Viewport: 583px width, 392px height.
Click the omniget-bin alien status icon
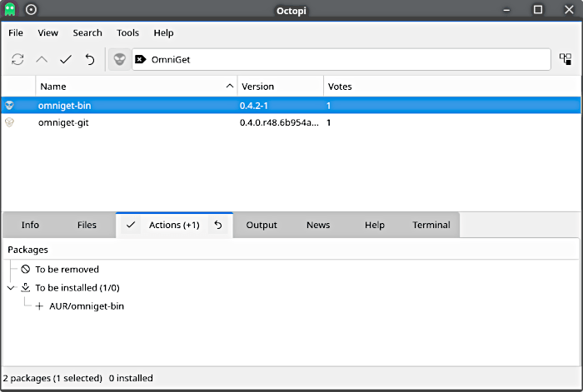click(9, 106)
